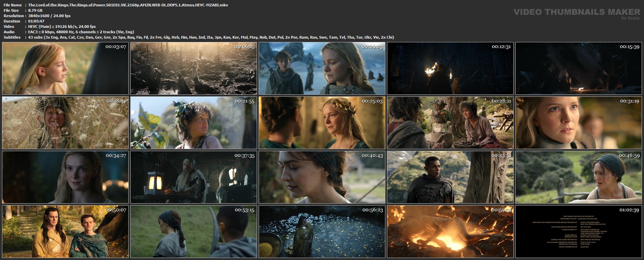Viewport: 644px width, 260px height.
Task: Click the HEVC (Main) video info line
Action: coord(62,27)
